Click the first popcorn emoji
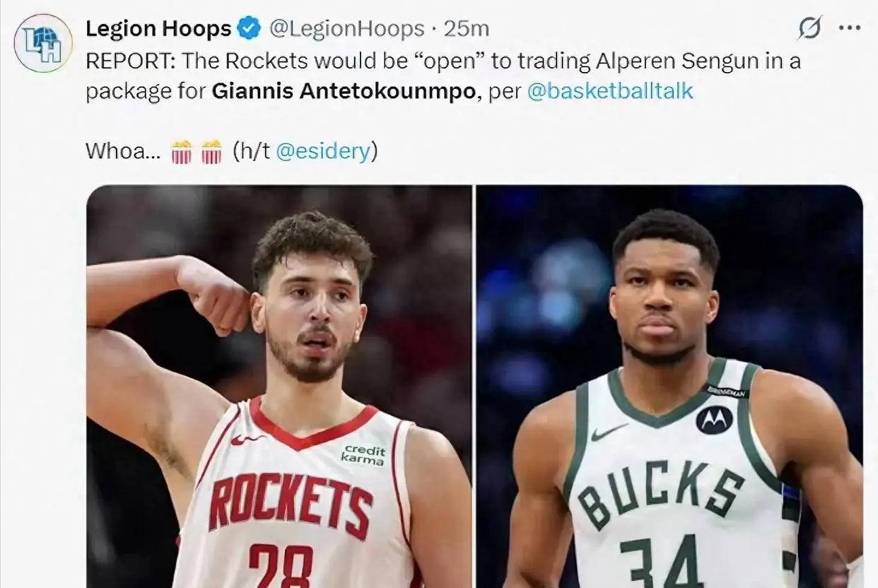This screenshot has height=588, width=878. (x=182, y=151)
